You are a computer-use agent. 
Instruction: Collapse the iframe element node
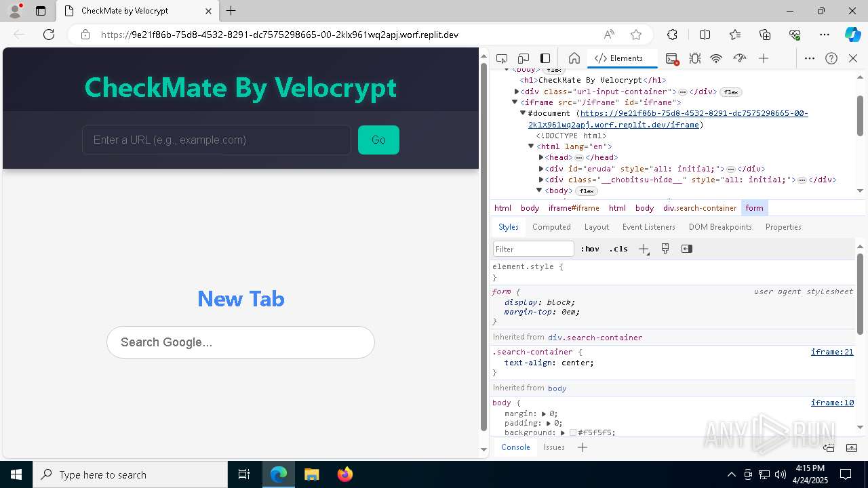click(x=515, y=102)
